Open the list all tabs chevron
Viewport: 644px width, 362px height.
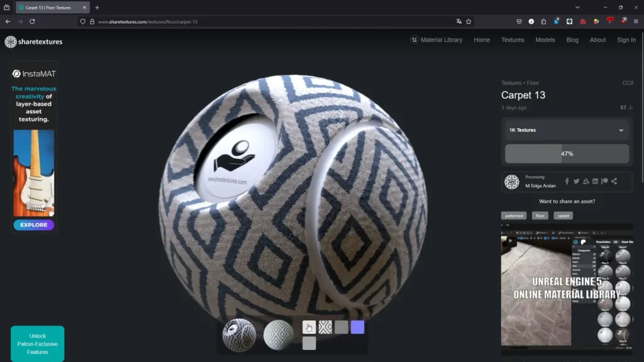pyautogui.click(x=577, y=8)
